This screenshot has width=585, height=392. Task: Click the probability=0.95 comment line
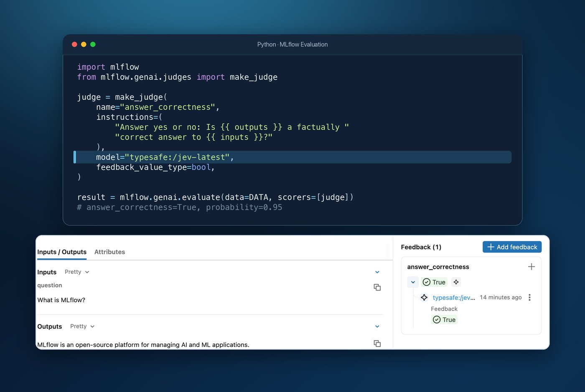[180, 207]
